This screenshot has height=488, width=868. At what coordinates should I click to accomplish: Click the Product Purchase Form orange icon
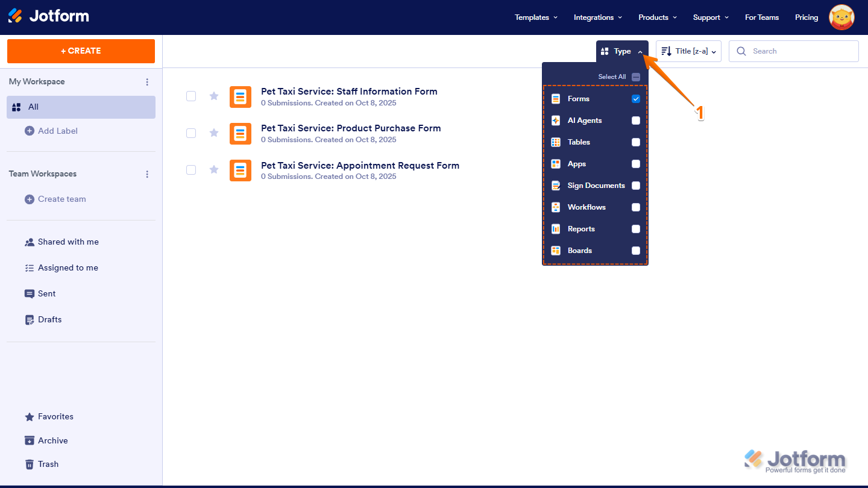[241, 134]
